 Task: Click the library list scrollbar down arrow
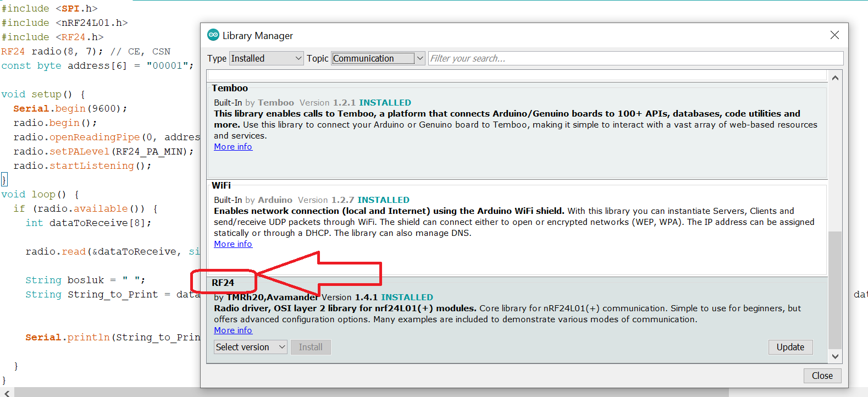(x=835, y=356)
